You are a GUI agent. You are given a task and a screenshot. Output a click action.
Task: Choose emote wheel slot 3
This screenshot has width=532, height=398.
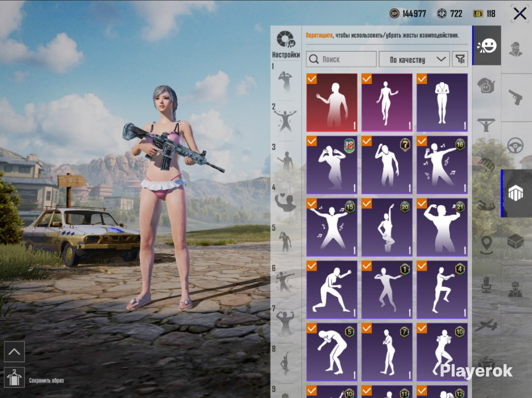click(286, 162)
